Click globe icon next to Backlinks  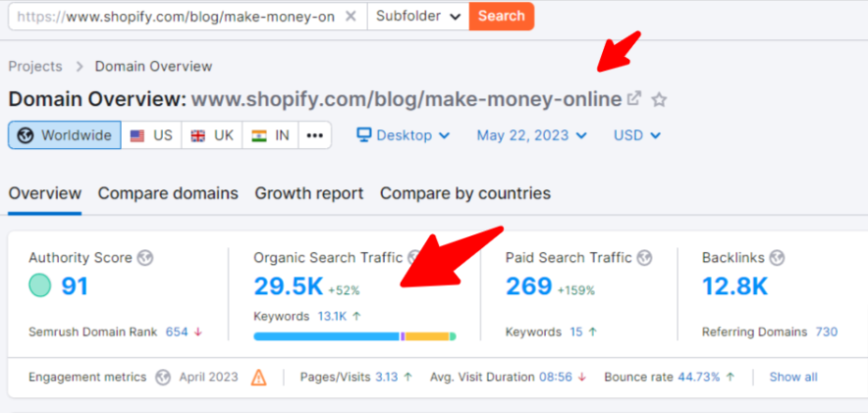tap(778, 258)
